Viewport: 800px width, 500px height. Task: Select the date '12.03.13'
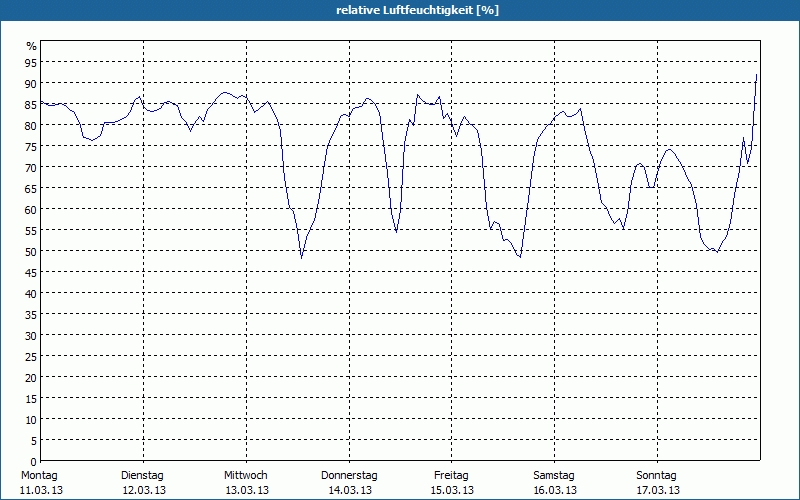[144, 490]
